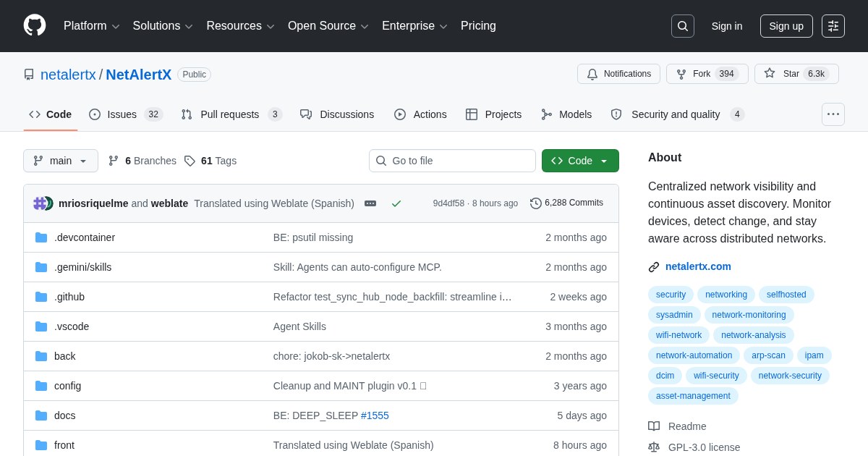Open the Pricing link
Viewport: 868px width, 456px height.
pyautogui.click(x=478, y=26)
